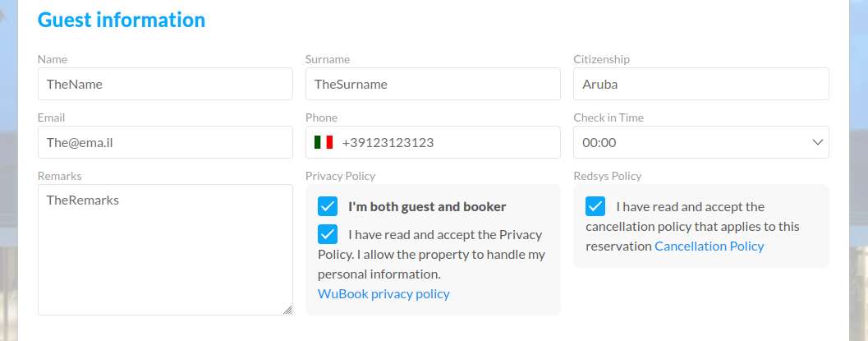Open the Check in Time dropdown

[700, 142]
